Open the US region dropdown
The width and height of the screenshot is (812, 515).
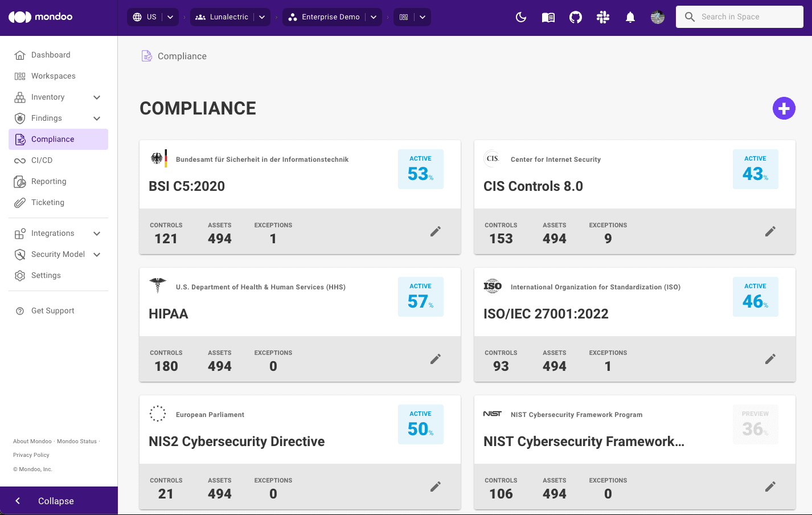[x=169, y=17]
